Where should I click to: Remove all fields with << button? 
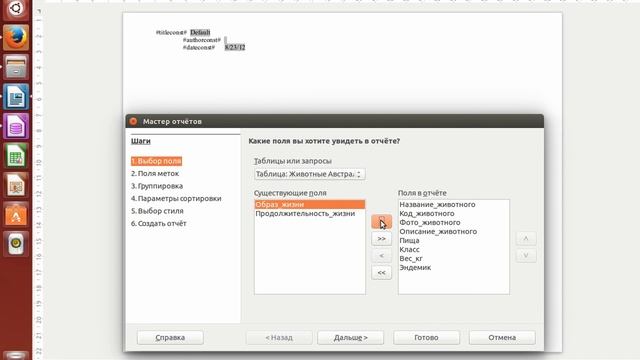pos(382,273)
